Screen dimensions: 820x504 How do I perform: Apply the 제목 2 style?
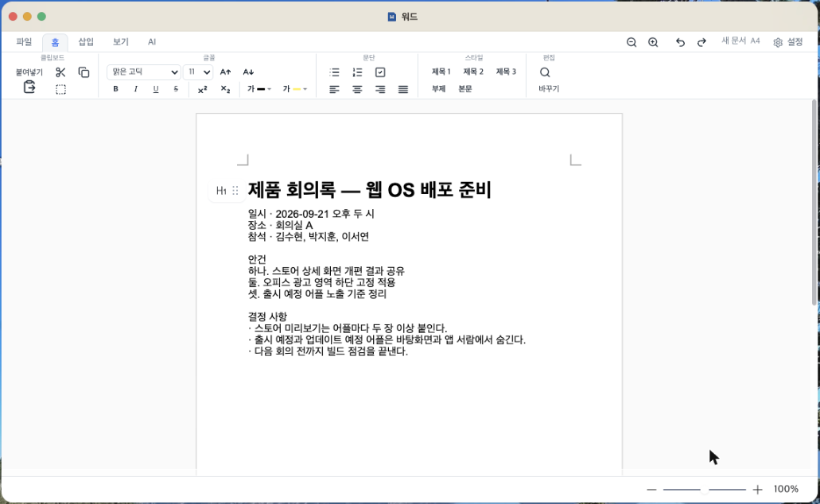[x=473, y=72]
